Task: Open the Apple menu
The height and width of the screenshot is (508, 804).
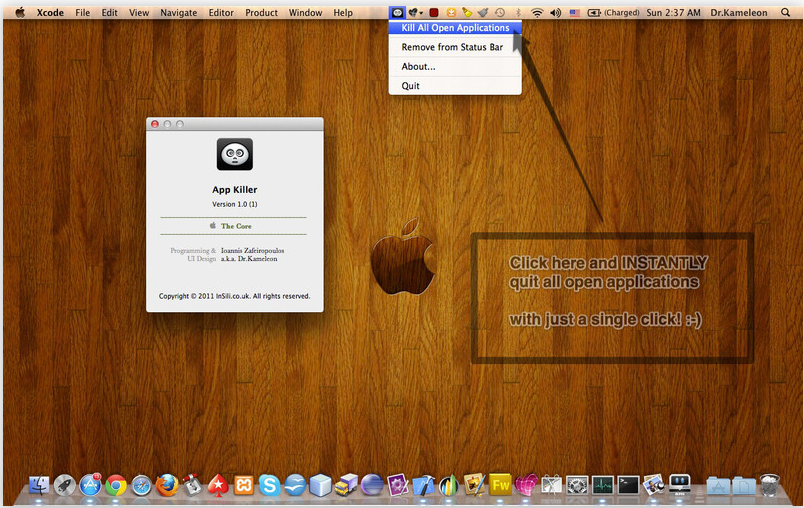Action: tap(20, 13)
